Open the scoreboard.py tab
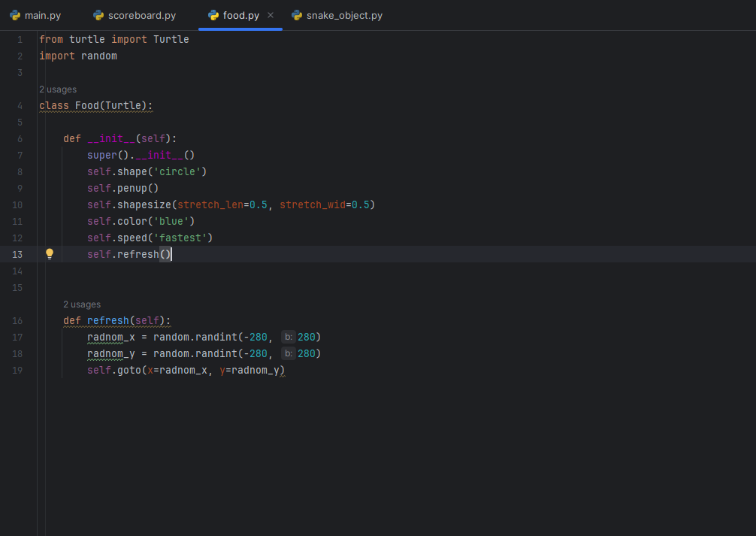The width and height of the screenshot is (756, 536). (141, 15)
